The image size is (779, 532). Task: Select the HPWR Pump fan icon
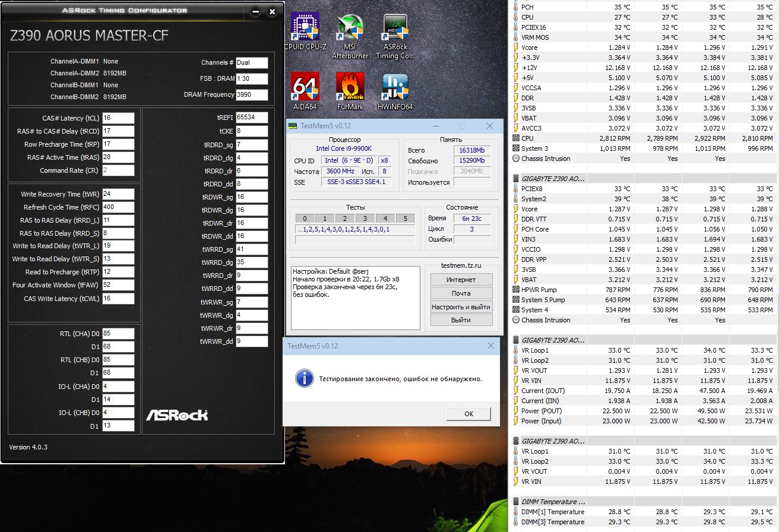[515, 290]
